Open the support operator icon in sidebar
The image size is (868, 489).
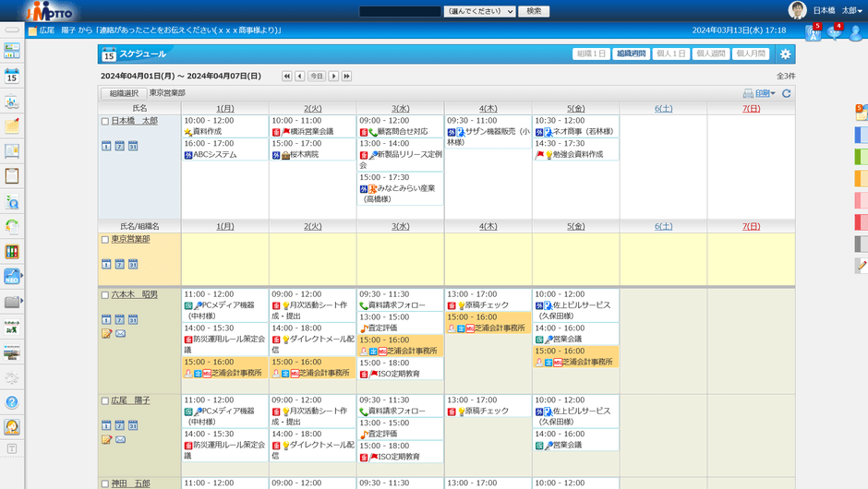point(12,427)
